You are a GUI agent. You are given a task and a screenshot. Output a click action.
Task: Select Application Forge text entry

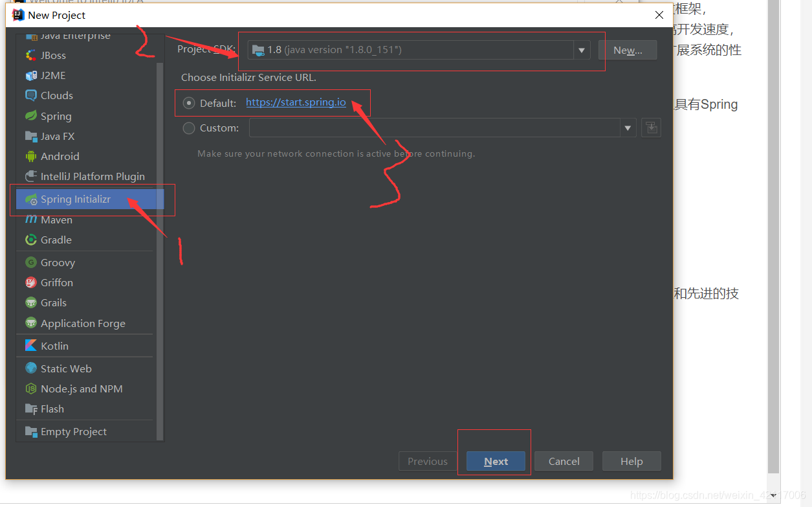pos(83,324)
